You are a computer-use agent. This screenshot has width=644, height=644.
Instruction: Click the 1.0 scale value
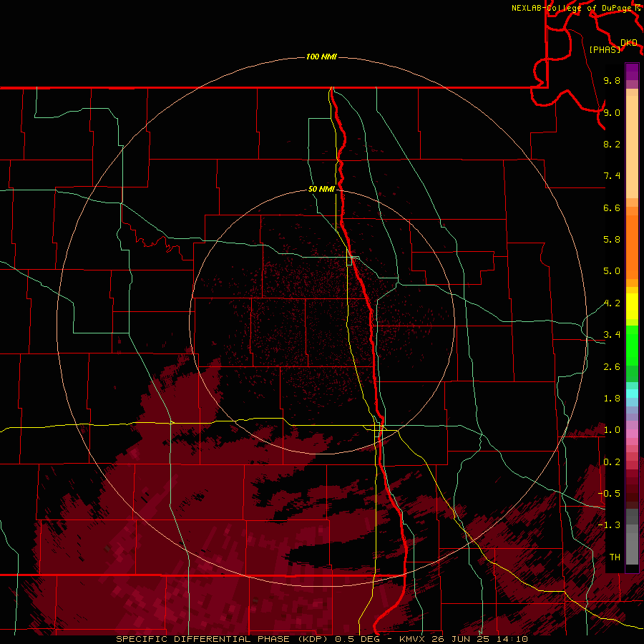pyautogui.click(x=612, y=430)
